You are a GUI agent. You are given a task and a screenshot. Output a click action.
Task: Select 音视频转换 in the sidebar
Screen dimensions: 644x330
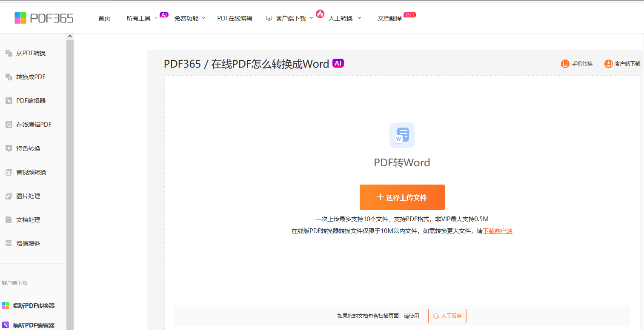point(31,172)
